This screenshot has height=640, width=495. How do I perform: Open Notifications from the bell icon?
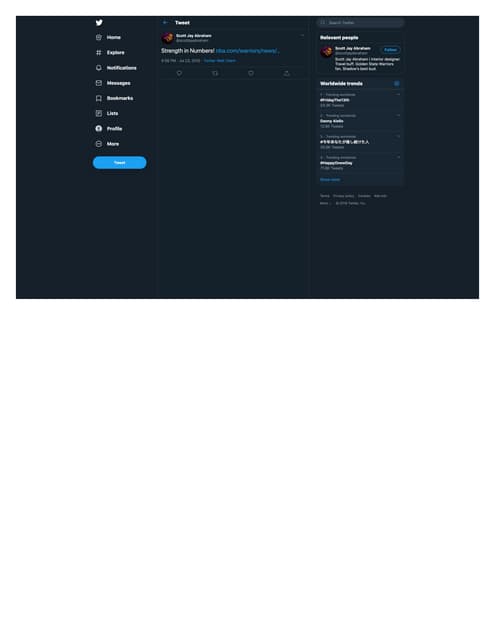tap(99, 68)
